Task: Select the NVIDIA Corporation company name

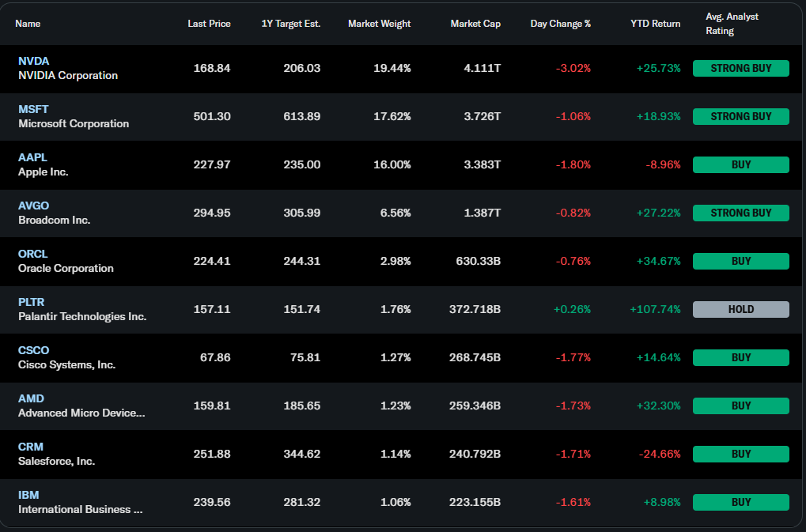Action: (68, 75)
